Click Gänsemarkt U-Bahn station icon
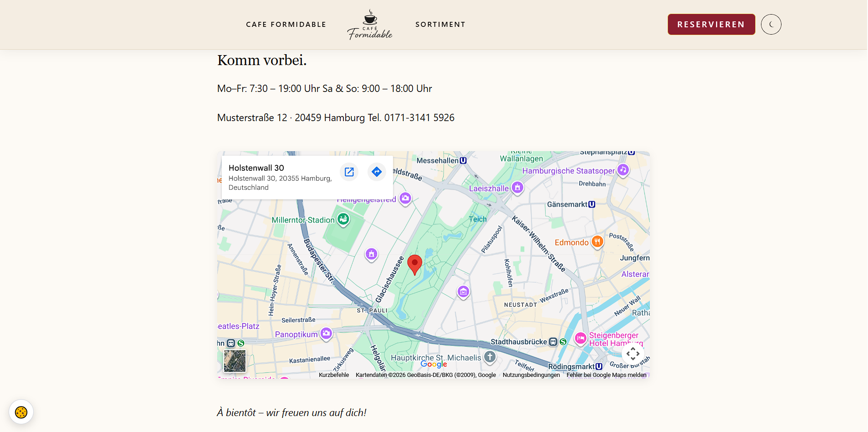868x432 pixels. [x=592, y=204]
